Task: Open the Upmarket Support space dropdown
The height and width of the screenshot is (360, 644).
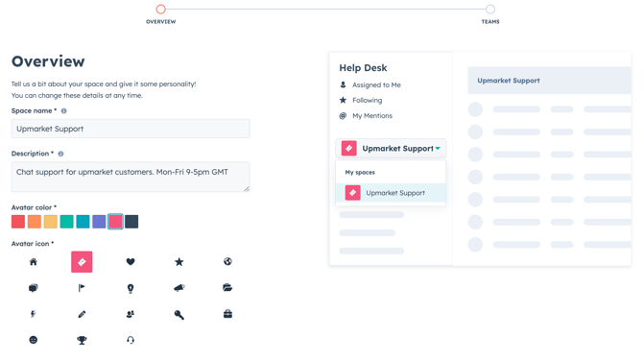Action: coord(391,149)
